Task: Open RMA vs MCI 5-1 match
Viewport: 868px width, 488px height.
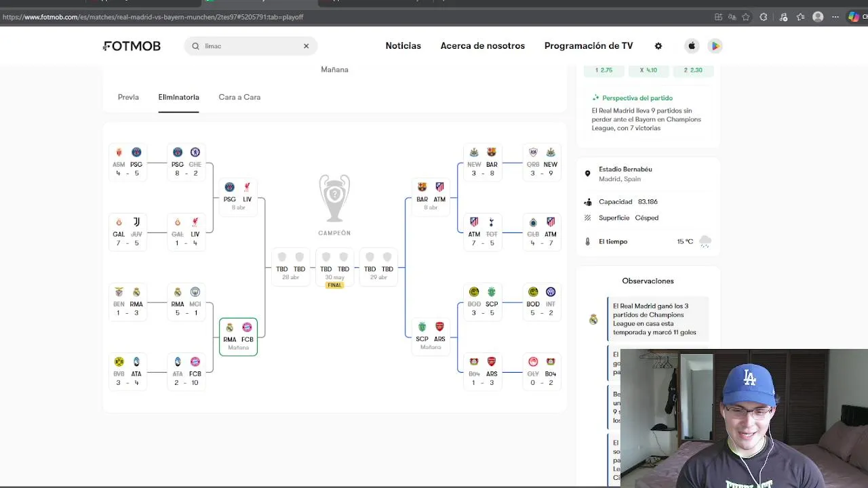Action: click(x=186, y=302)
